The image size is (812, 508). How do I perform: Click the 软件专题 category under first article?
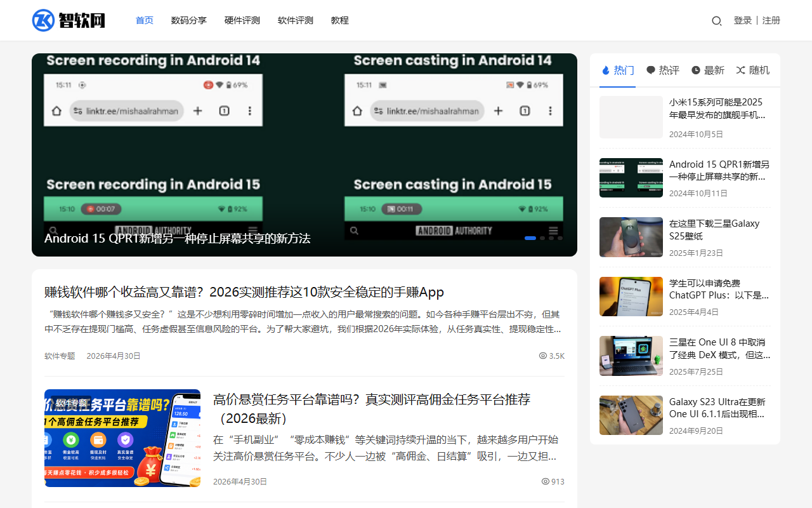60,356
